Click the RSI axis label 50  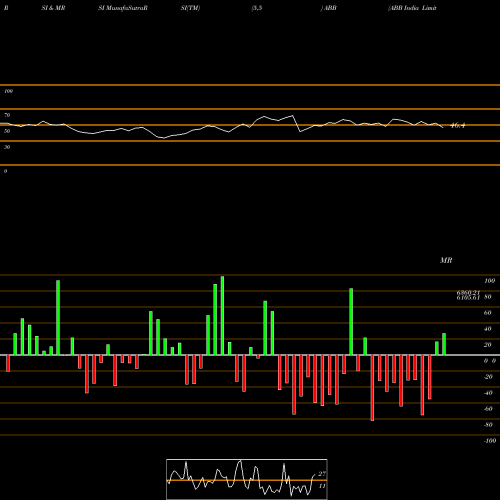[x=7, y=131]
